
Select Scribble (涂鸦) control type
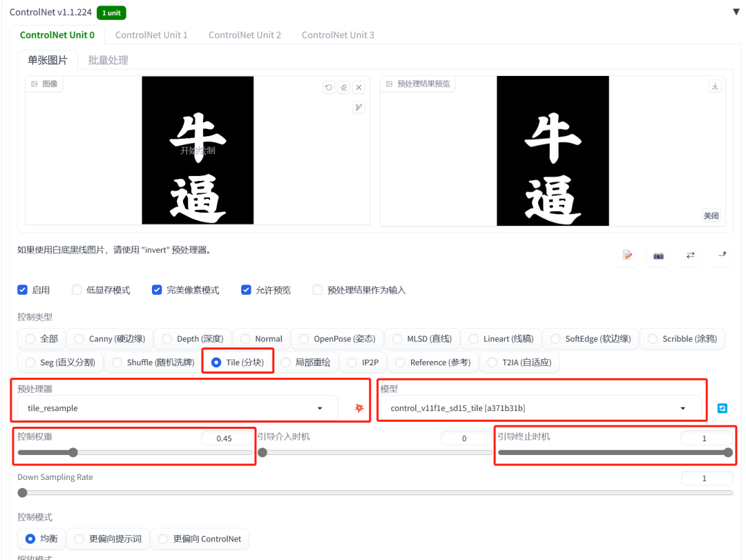[x=682, y=339]
